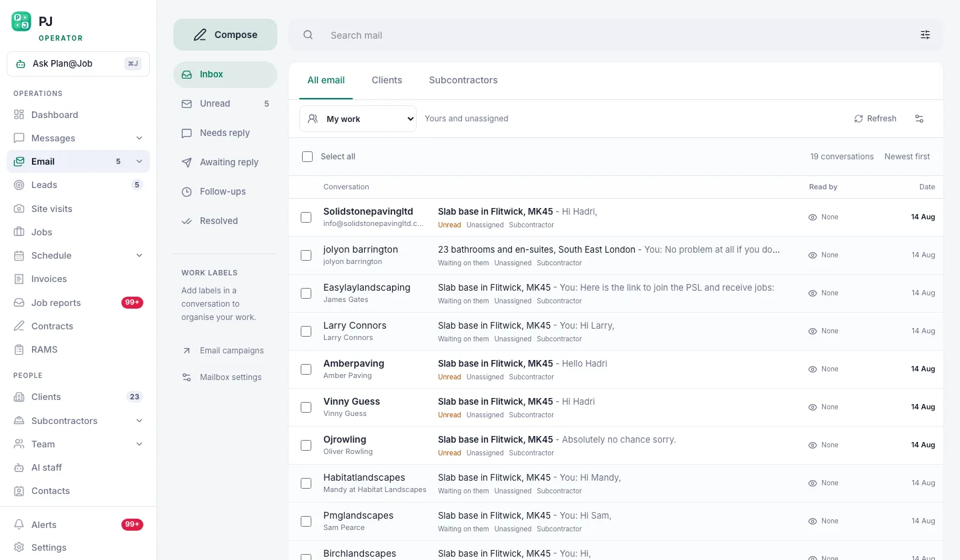This screenshot has width=960, height=560.
Task: Open the Needs reply folder
Action: [225, 133]
